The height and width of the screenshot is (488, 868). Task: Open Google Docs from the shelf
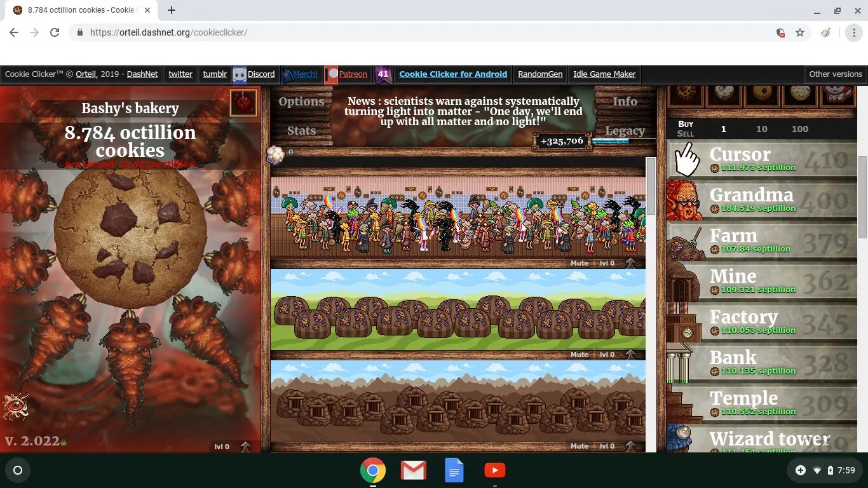click(454, 471)
